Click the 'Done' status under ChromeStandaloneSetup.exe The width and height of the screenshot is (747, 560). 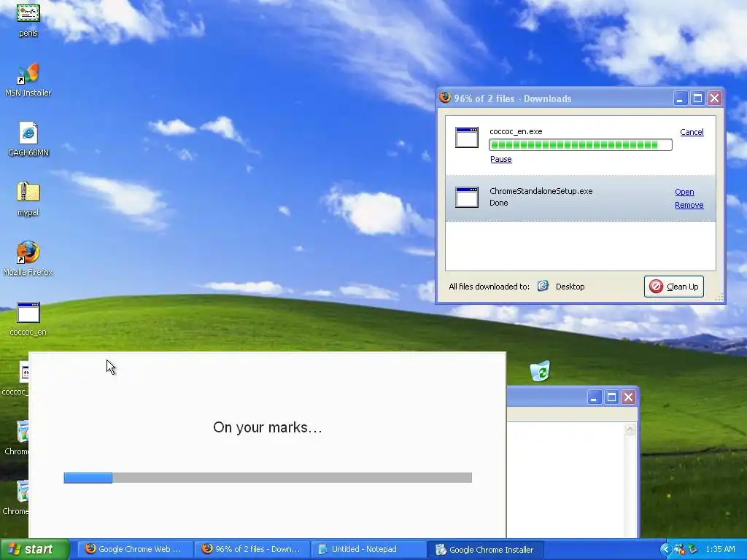tap(499, 203)
